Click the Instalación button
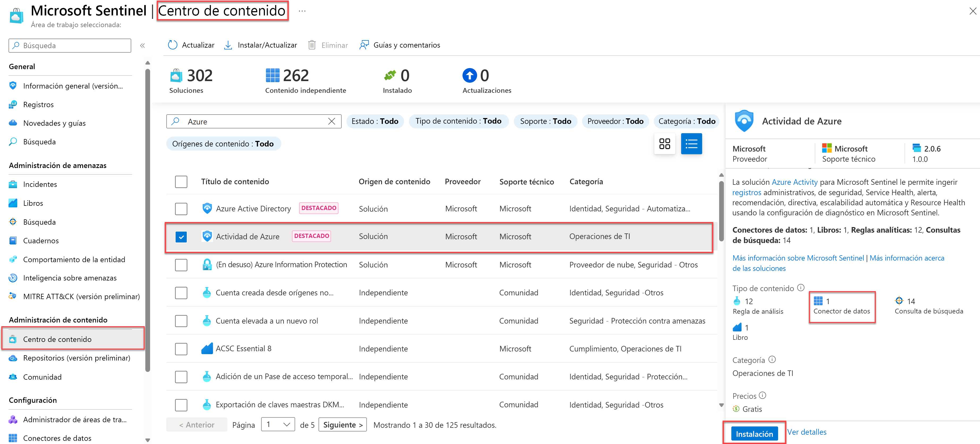Screen dimensions: 980x444 [x=754, y=434]
